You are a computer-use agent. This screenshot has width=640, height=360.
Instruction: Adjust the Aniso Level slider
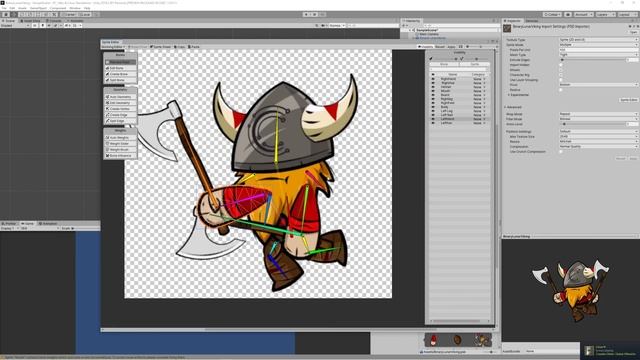coord(594,124)
